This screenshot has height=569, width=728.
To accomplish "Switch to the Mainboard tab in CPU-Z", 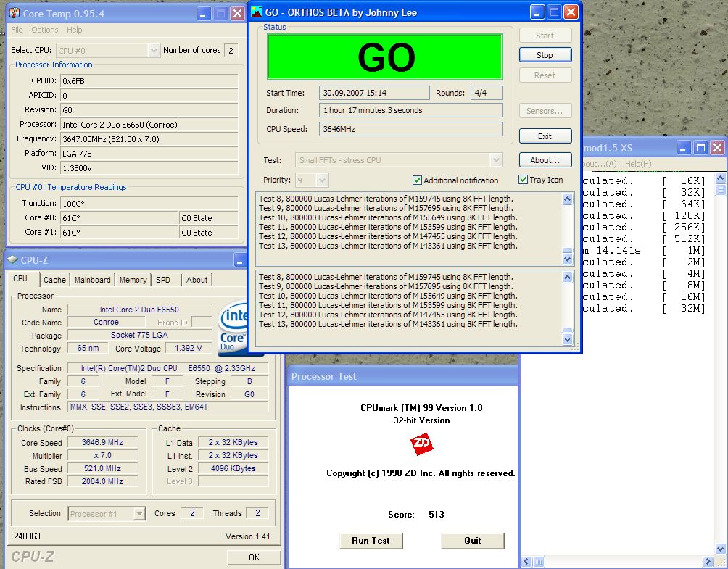I will pyautogui.click(x=92, y=280).
